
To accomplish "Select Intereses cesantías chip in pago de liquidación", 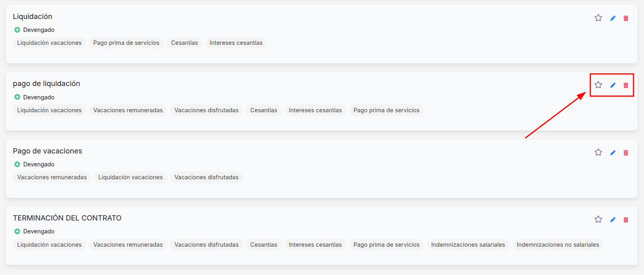I will point(315,110).
